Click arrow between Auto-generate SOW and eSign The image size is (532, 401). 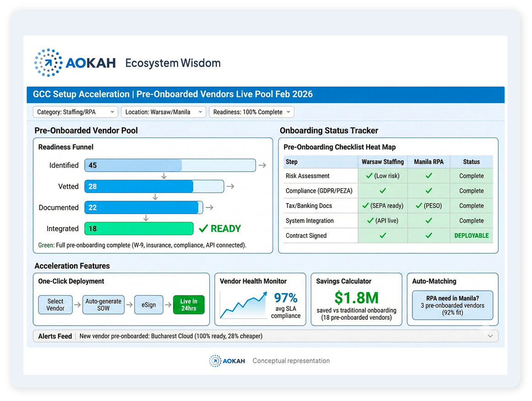[129, 305]
